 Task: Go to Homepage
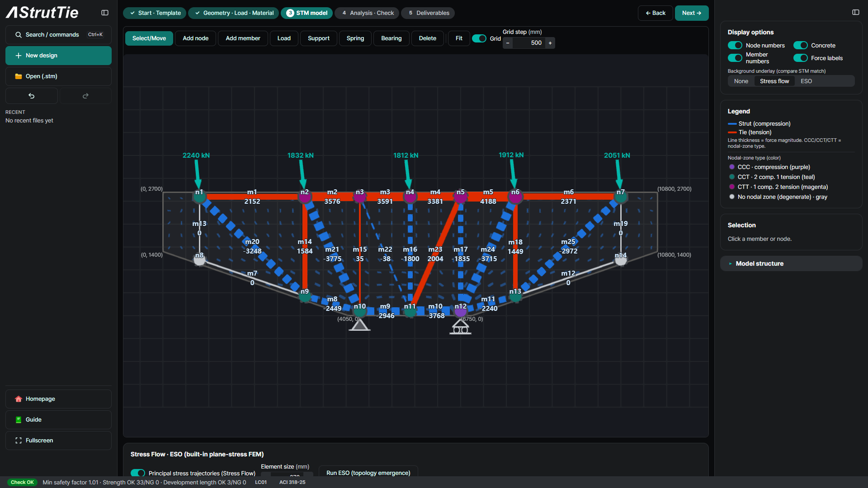tap(58, 399)
